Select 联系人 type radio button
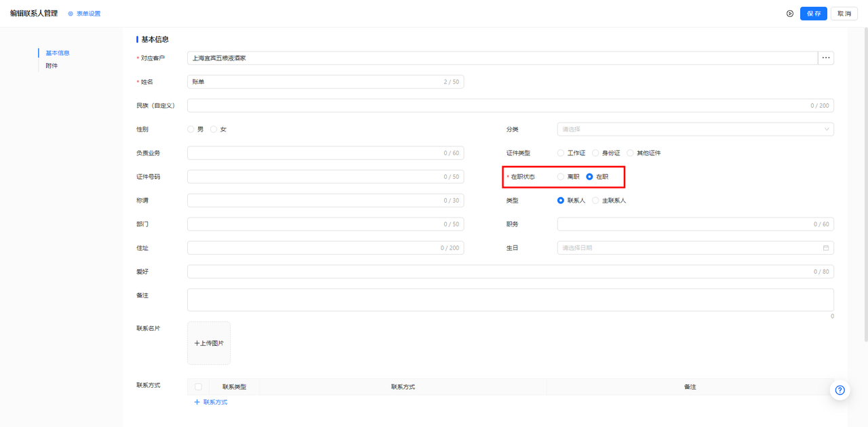 coord(561,201)
